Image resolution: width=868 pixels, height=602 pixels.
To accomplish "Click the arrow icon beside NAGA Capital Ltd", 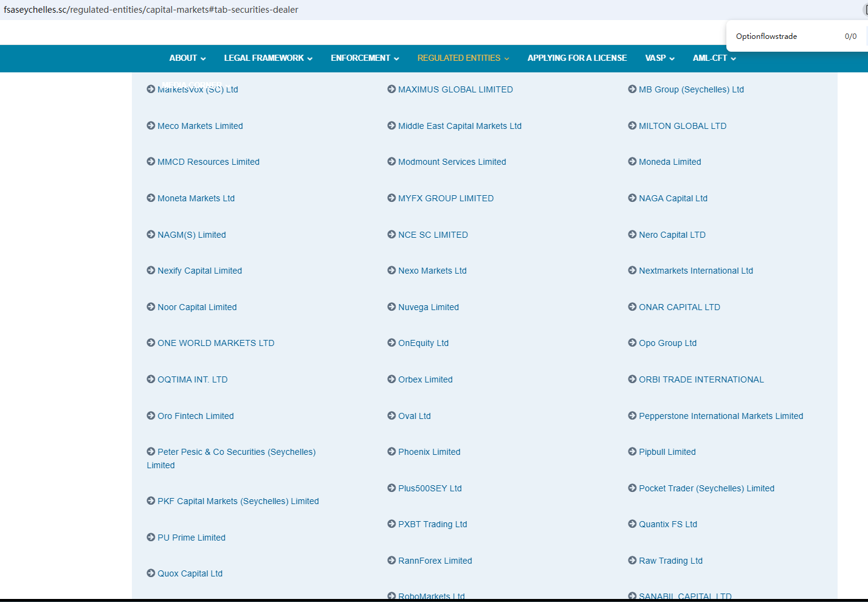I will [632, 198].
